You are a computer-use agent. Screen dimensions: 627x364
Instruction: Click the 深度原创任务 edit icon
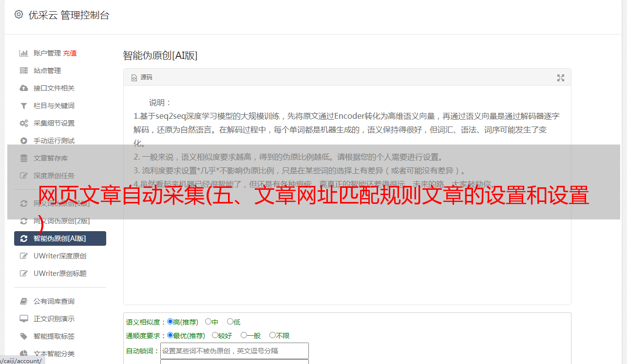tap(23, 176)
